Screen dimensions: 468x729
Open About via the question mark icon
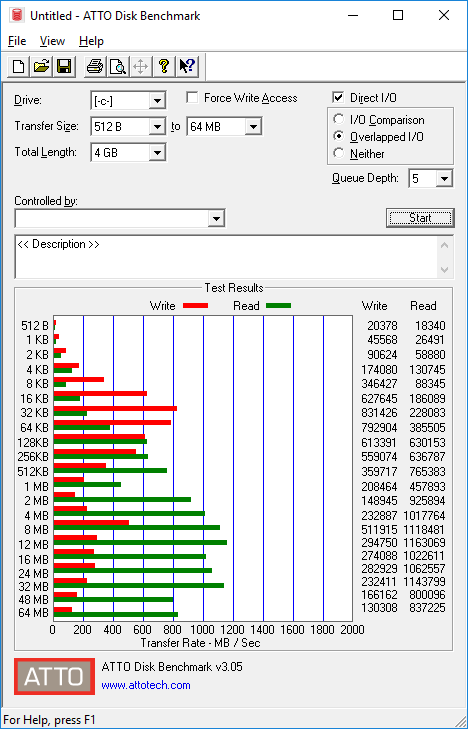tap(163, 66)
